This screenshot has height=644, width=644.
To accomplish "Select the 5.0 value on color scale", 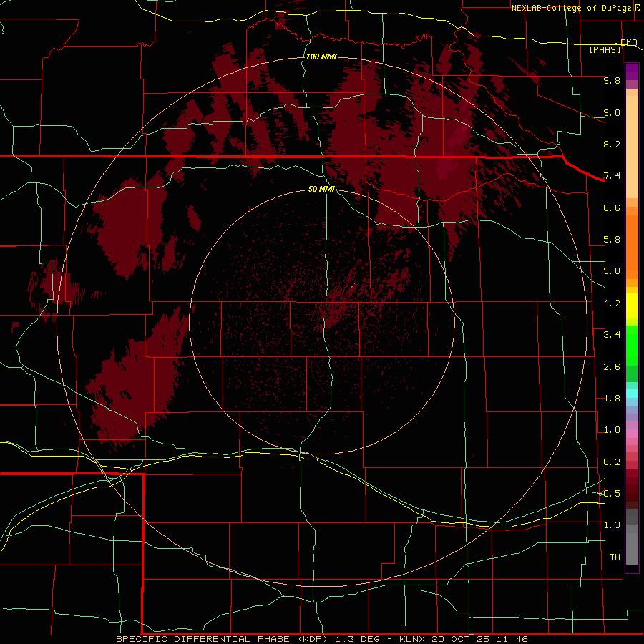I will point(612,271).
